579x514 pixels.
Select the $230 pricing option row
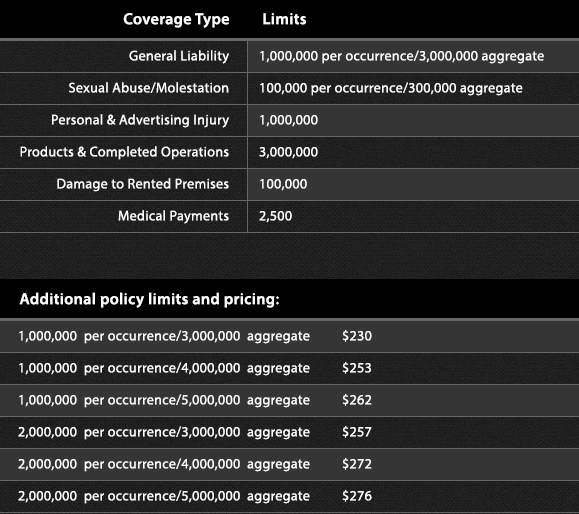(x=290, y=336)
